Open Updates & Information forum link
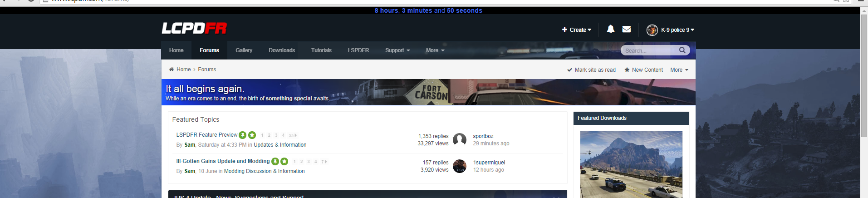Viewport: 868px width, 198px height. coord(280,145)
